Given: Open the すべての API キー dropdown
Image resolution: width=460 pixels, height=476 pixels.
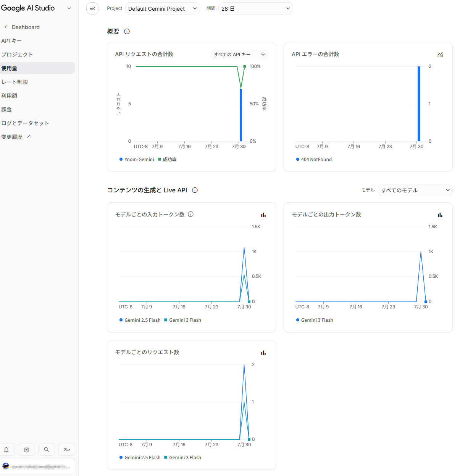Looking at the screenshot, I should coord(239,55).
